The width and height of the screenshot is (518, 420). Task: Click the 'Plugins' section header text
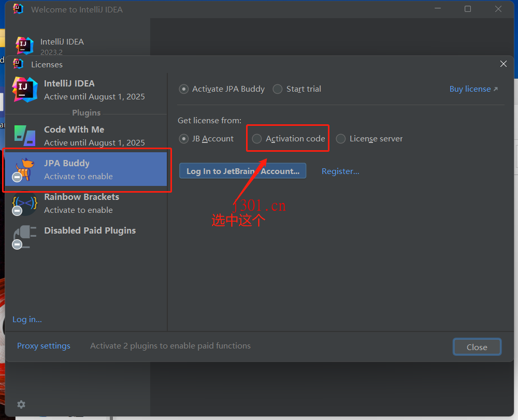[x=86, y=112]
